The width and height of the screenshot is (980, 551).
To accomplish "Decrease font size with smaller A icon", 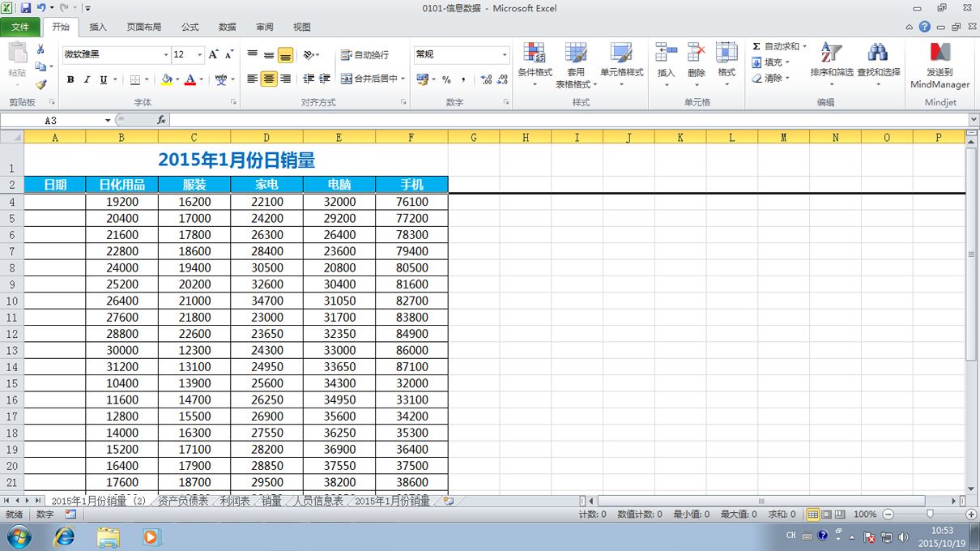I will pos(229,54).
